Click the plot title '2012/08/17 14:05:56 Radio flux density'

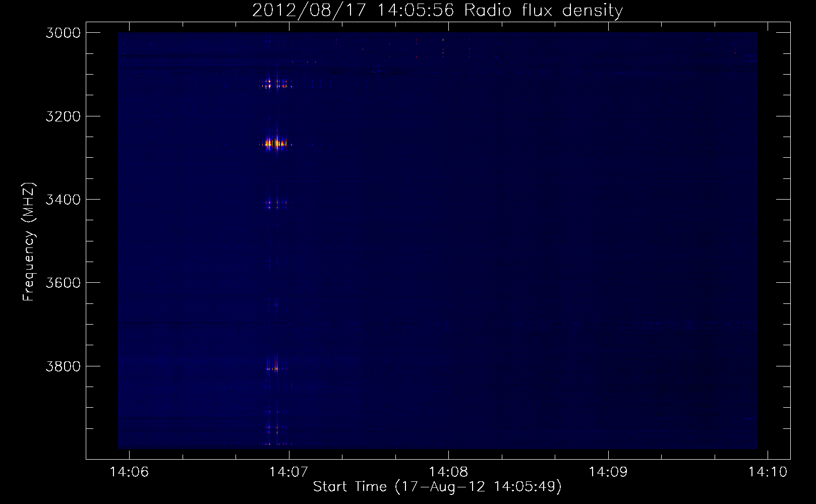pyautogui.click(x=437, y=10)
